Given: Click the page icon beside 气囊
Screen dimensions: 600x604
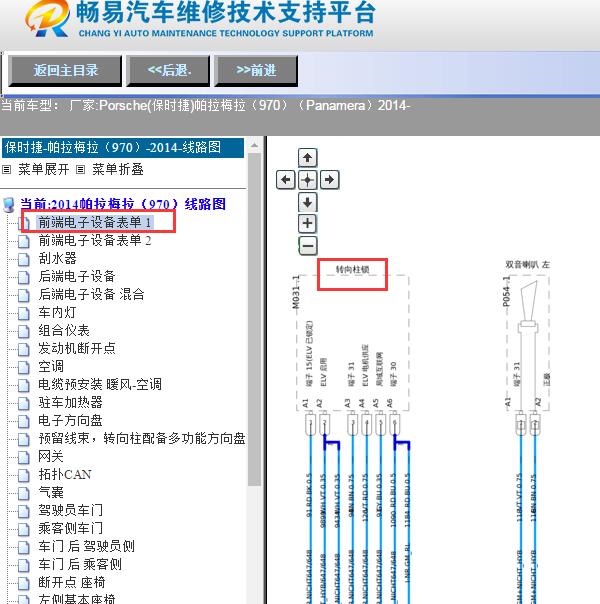Looking at the screenshot, I should (24, 493).
